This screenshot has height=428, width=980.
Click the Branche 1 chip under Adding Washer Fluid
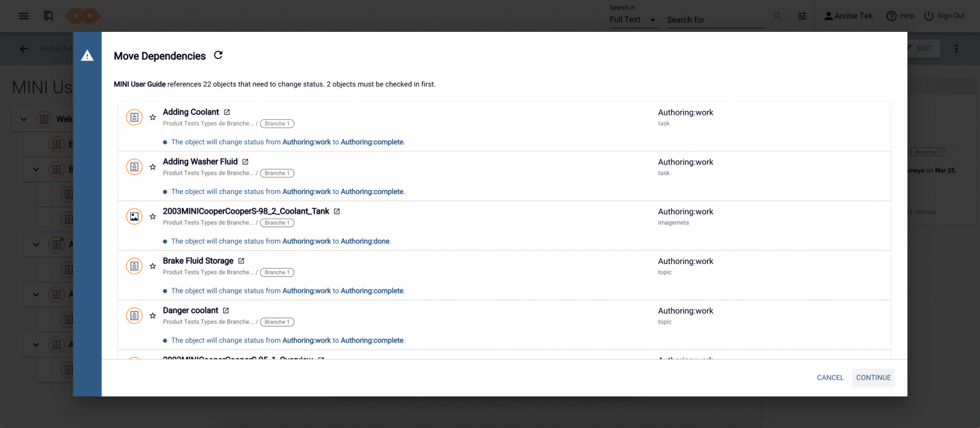click(277, 173)
